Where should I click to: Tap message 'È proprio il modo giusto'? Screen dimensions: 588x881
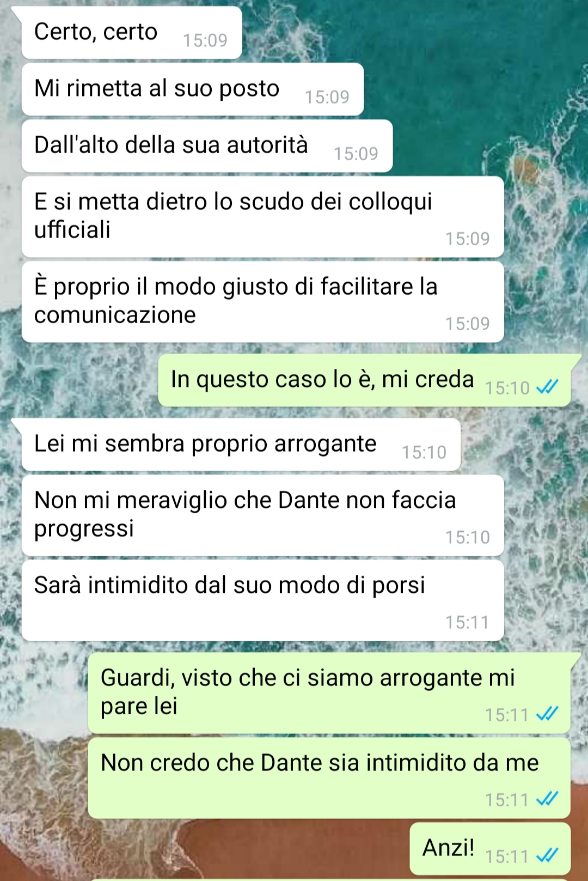(263, 302)
